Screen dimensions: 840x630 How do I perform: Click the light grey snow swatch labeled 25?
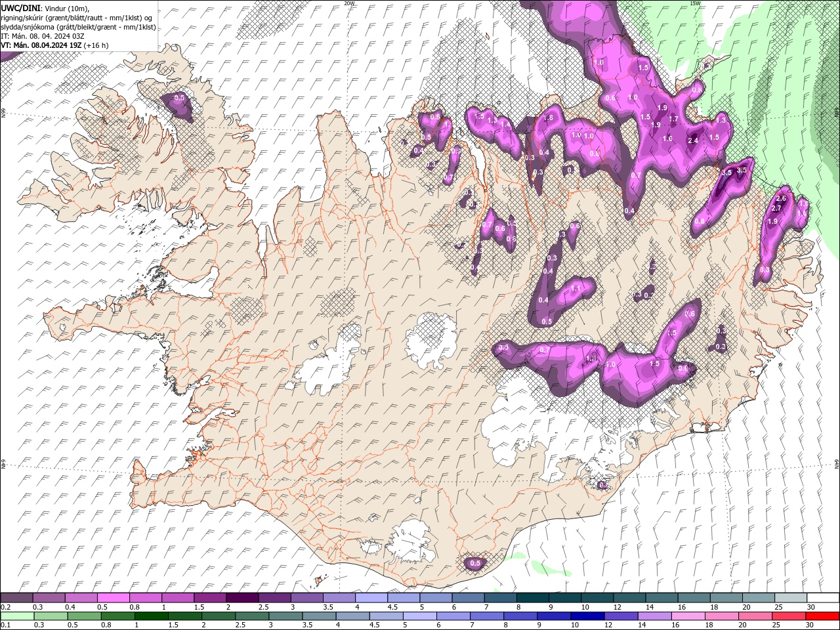pos(791,598)
